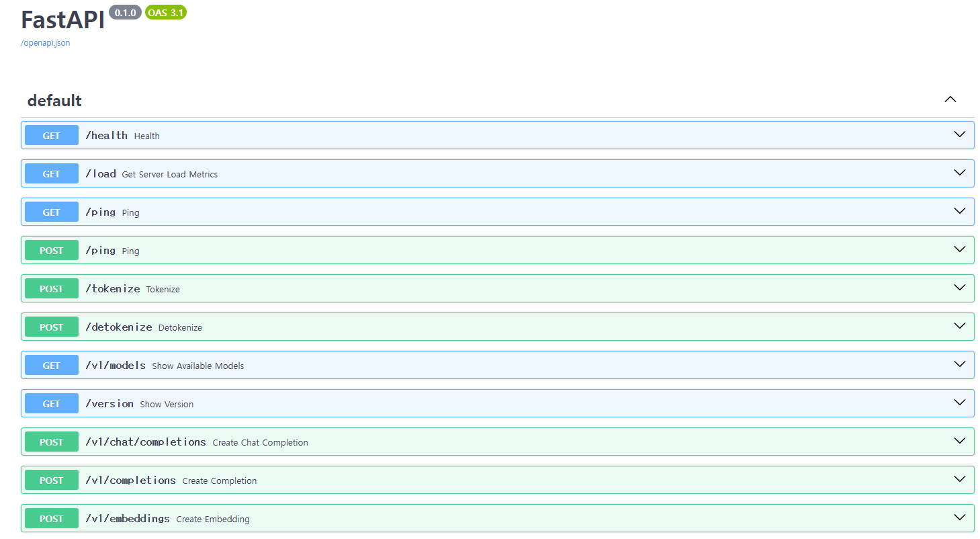Expand the POST /detokenize endpoint chevron

[960, 326]
